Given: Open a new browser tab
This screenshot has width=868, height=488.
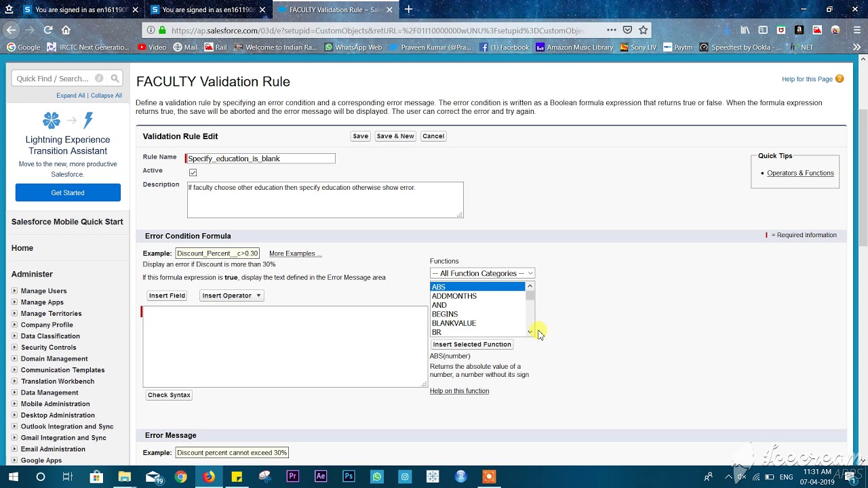Looking at the screenshot, I should [x=408, y=9].
